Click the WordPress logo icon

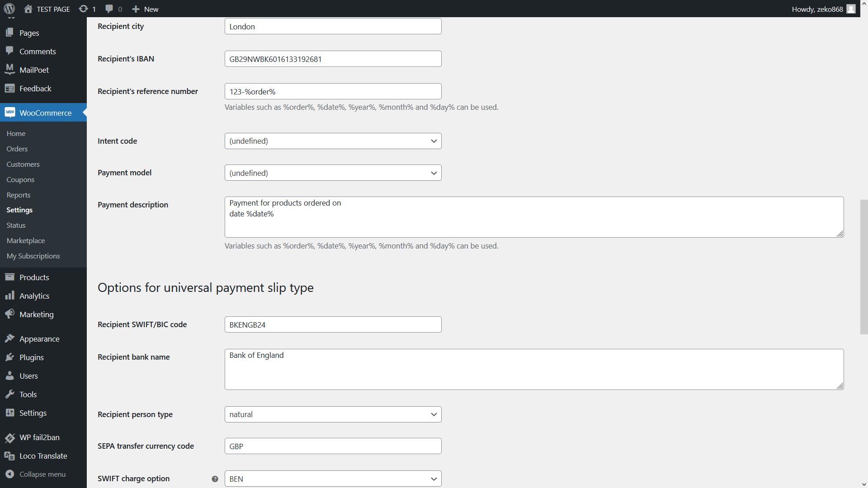(9, 9)
